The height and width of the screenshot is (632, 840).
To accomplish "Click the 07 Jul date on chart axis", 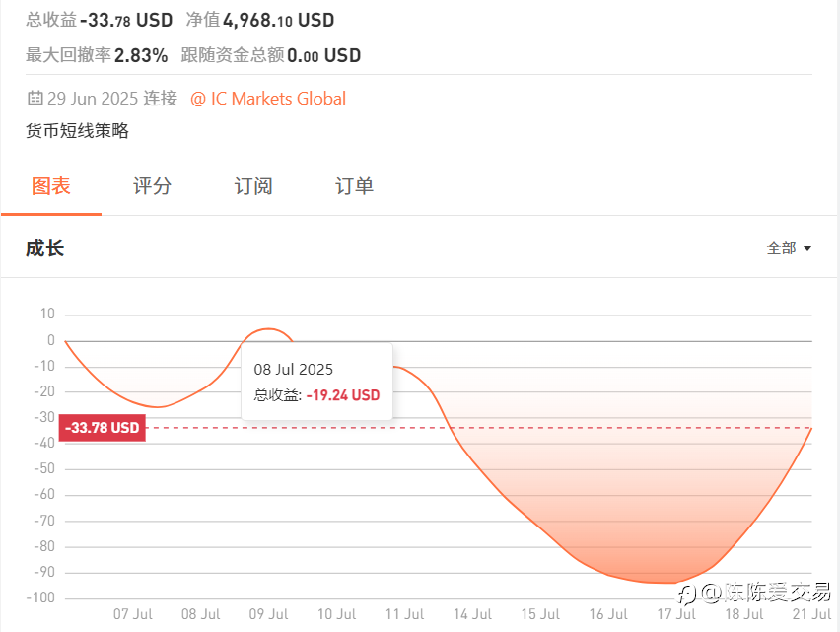I will (132, 614).
